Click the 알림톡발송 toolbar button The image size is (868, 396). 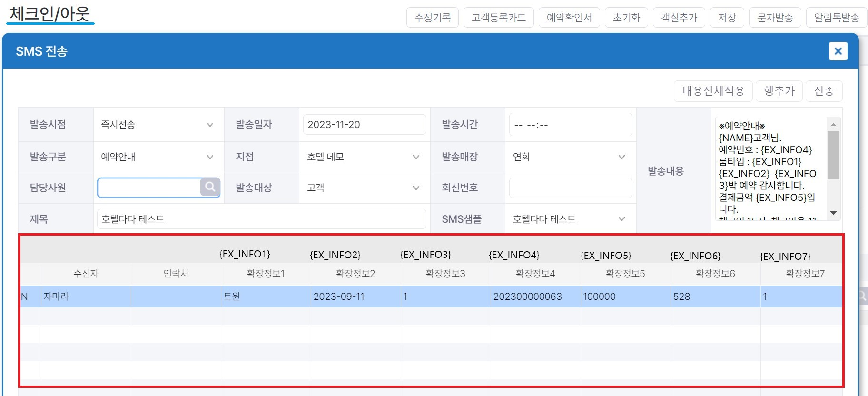coord(836,18)
